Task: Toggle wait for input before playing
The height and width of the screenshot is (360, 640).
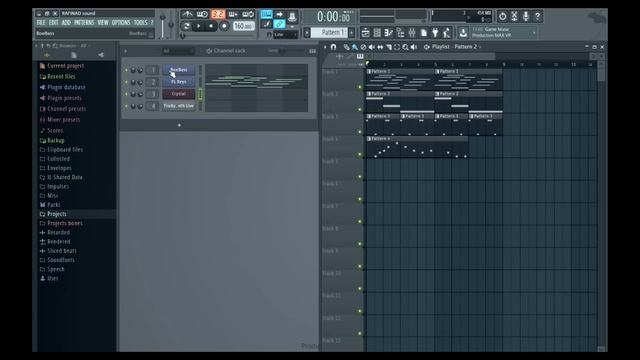Action: click(202, 14)
